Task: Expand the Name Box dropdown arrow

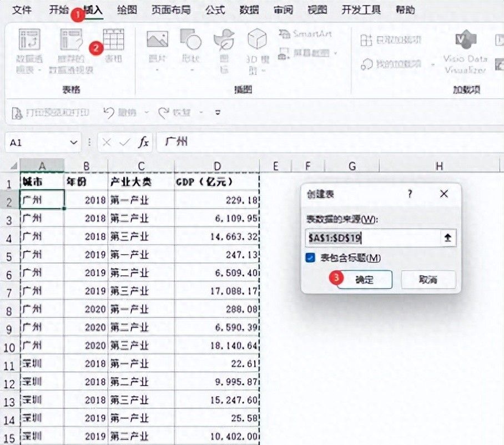Action: pos(74,143)
